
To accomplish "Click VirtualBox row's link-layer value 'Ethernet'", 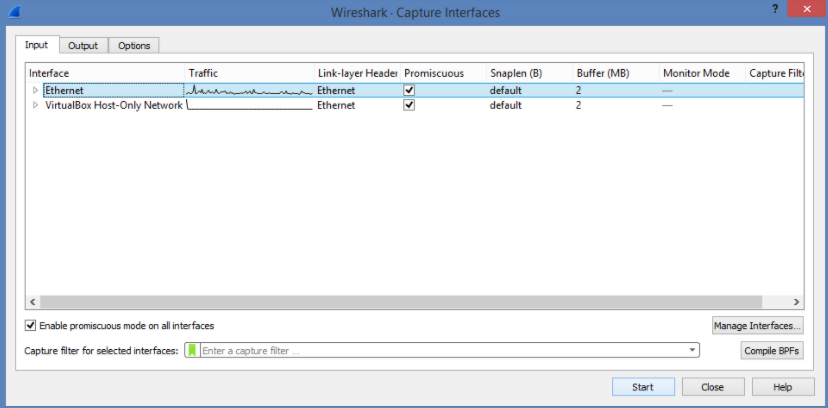I will click(336, 105).
